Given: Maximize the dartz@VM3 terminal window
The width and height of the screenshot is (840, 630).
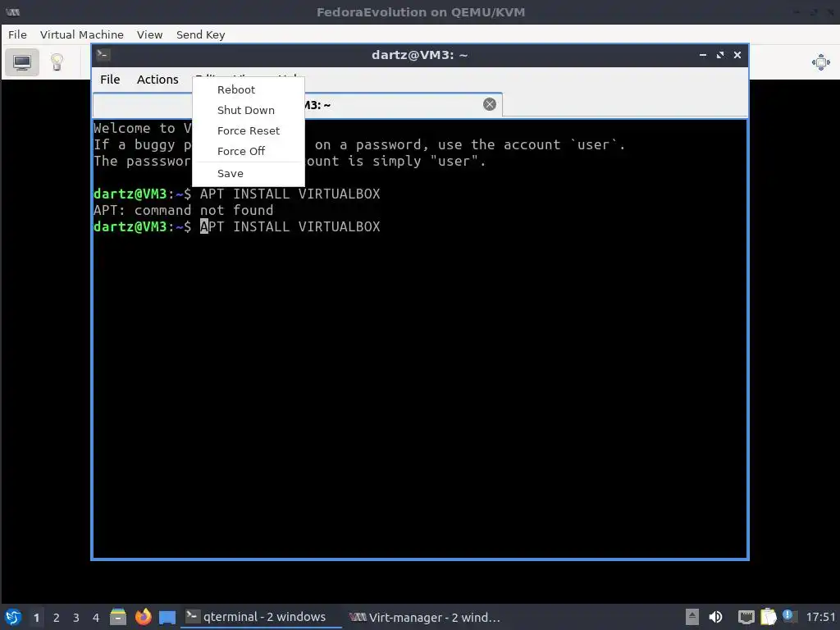Looking at the screenshot, I should coord(720,55).
